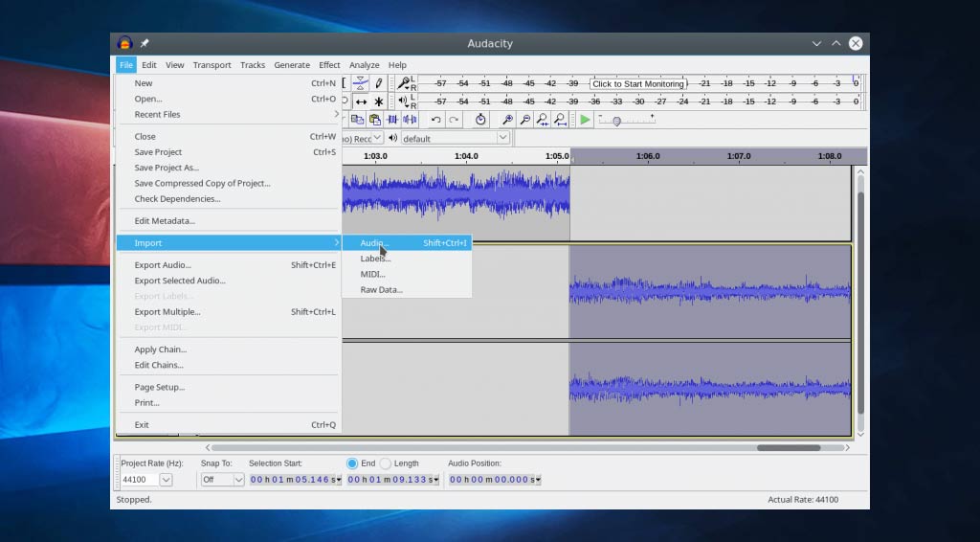Click green Play-at-speed button

point(585,120)
